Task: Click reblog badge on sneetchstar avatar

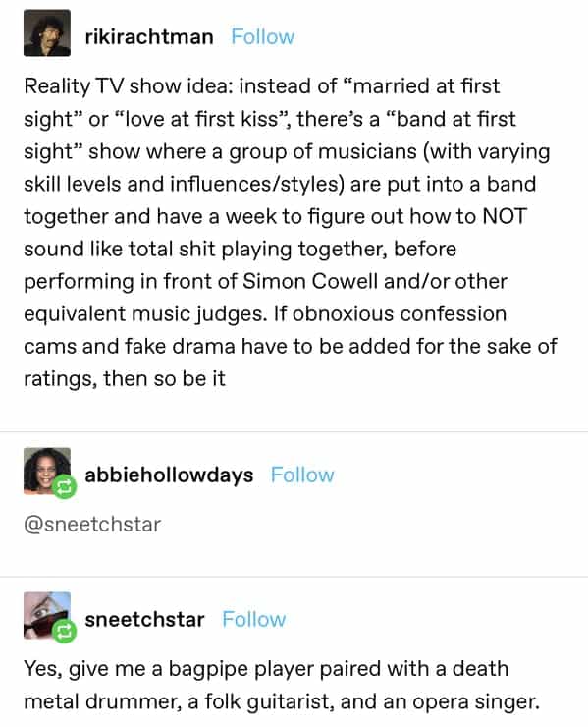Action: pyautogui.click(x=64, y=632)
